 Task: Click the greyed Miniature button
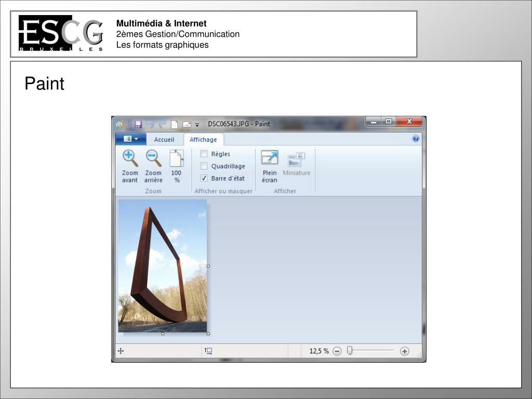click(x=297, y=164)
